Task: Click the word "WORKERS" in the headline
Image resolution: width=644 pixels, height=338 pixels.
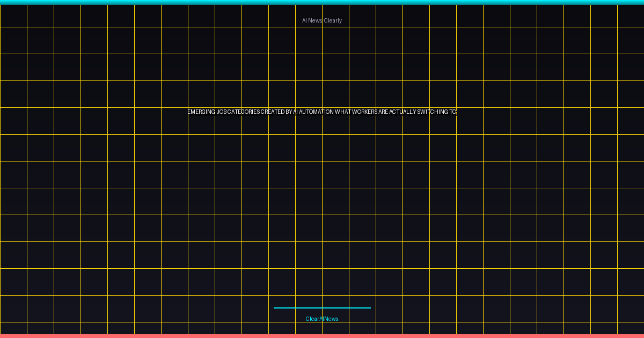Action: (364, 112)
